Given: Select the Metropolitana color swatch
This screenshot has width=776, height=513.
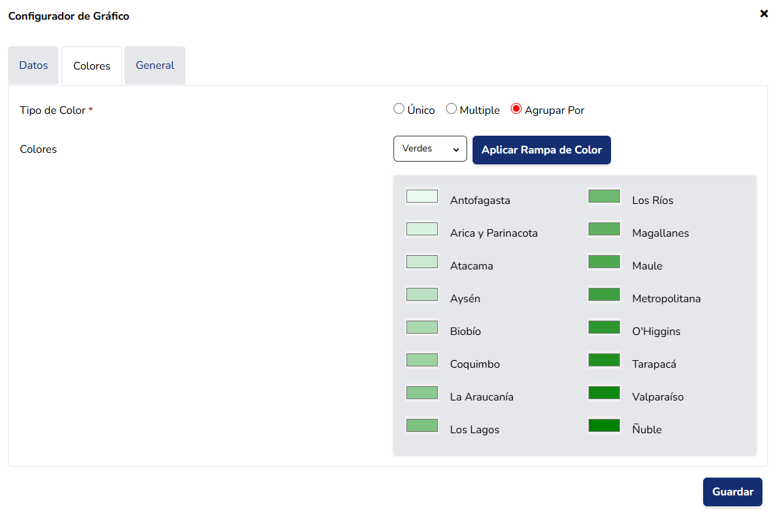Looking at the screenshot, I should 604,295.
